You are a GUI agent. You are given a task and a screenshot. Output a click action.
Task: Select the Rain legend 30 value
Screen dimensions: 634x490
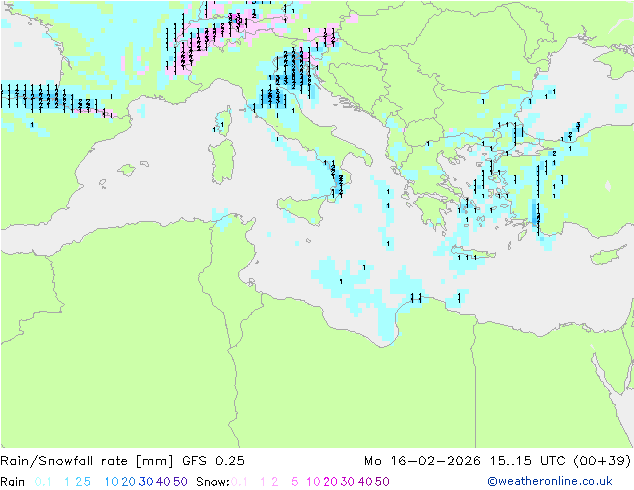pyautogui.click(x=146, y=482)
